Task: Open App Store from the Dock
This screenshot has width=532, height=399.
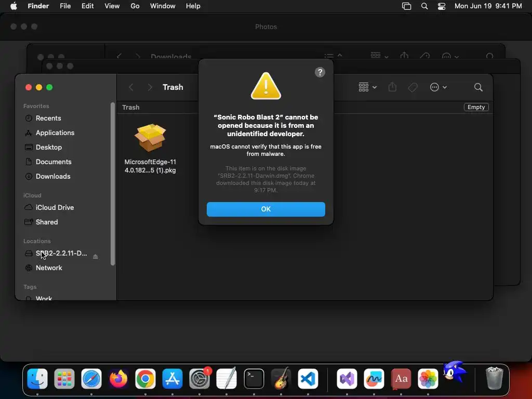Action: click(172, 379)
